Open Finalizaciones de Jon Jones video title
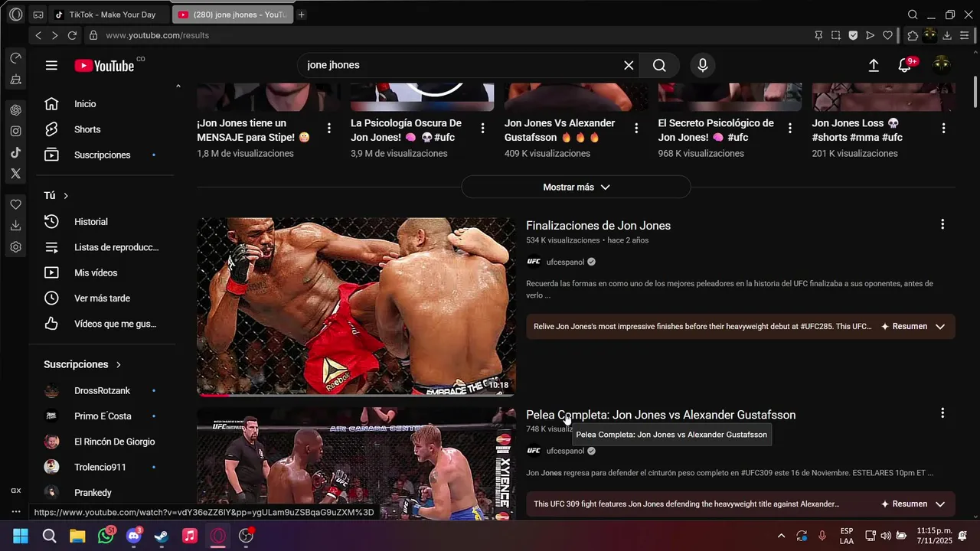 click(598, 226)
